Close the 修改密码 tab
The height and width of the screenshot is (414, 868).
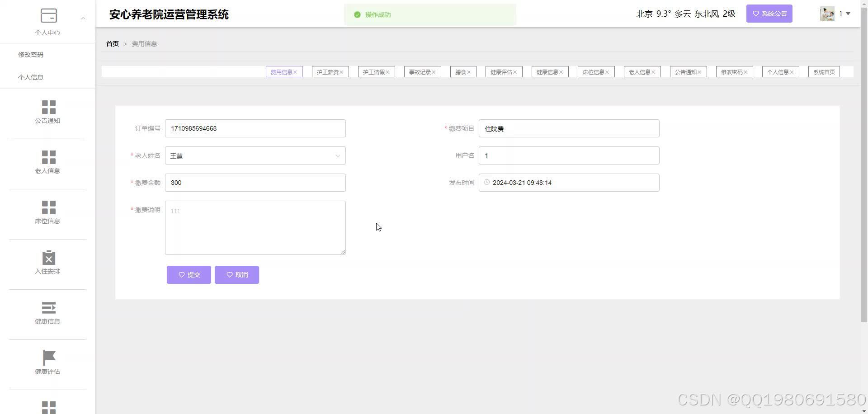click(x=745, y=72)
